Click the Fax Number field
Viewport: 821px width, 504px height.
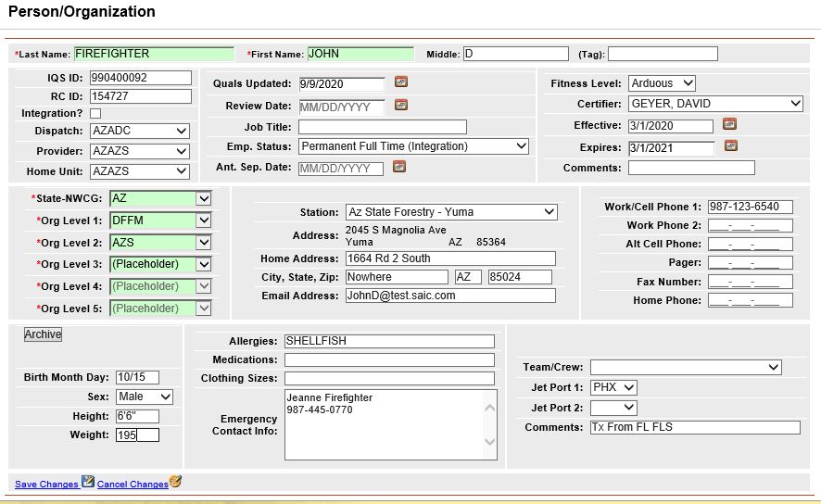tap(751, 282)
